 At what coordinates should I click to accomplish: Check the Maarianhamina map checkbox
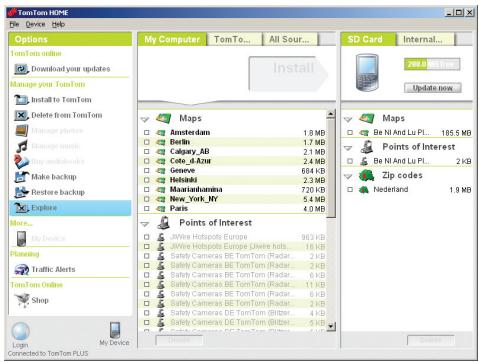[146, 190]
